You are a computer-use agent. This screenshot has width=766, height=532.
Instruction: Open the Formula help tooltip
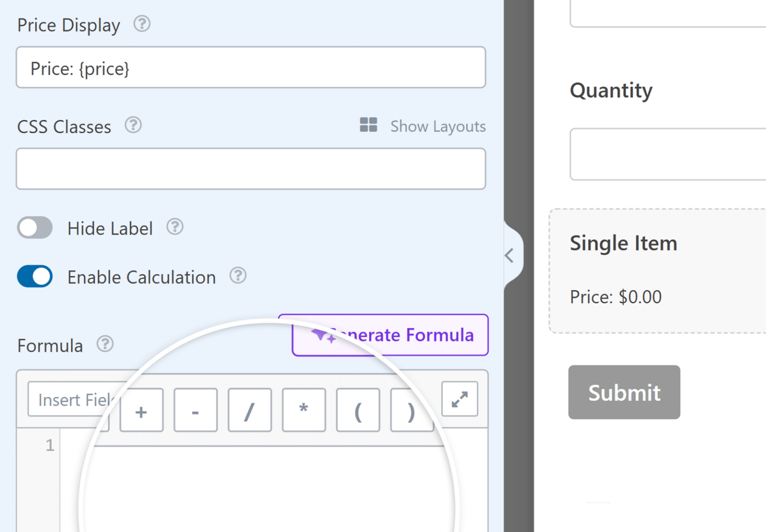click(105, 344)
